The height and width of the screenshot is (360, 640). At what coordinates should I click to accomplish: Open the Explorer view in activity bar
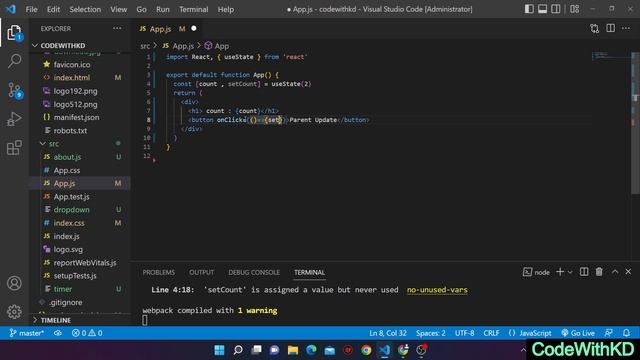point(14,32)
